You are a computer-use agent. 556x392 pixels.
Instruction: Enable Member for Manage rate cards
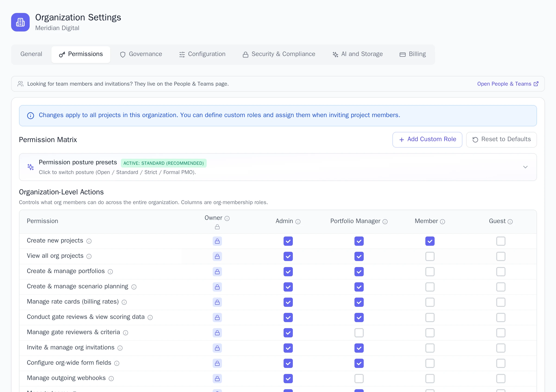[x=430, y=302]
